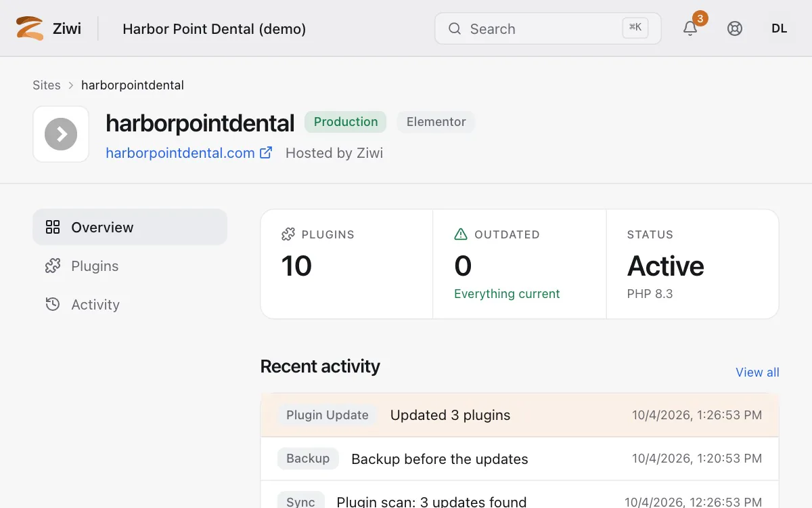The height and width of the screenshot is (508, 812).
Task: Click the Activity history icon in sidebar
Action: coord(53,304)
